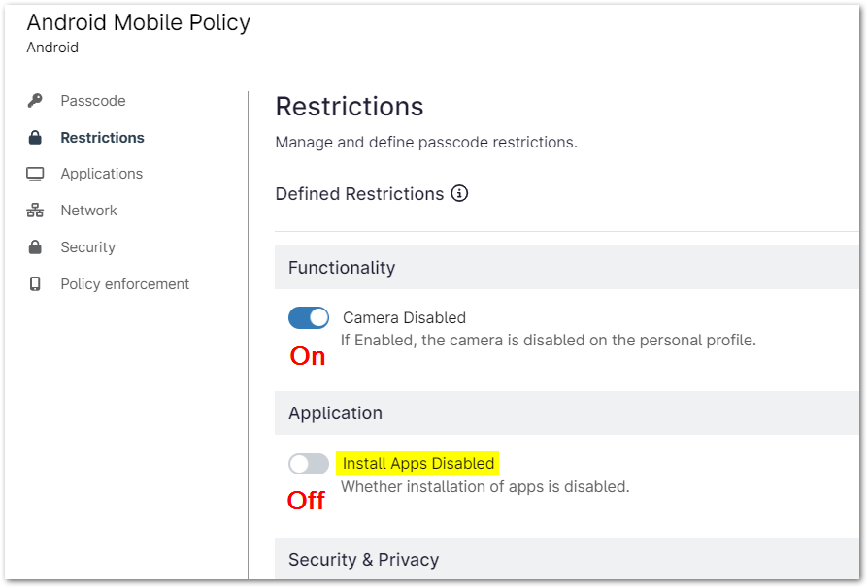Select the Passcode key icon in sidebar
The width and height of the screenshot is (868, 588).
36,100
